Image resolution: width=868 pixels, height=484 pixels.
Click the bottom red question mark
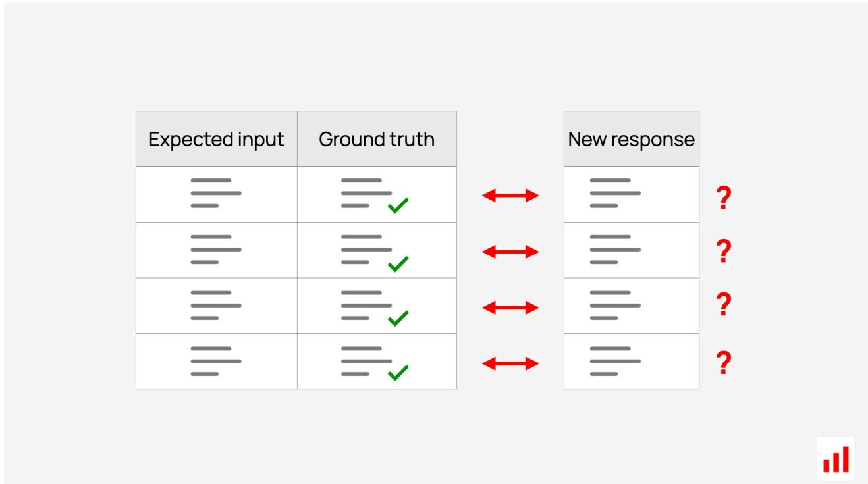[x=724, y=363]
